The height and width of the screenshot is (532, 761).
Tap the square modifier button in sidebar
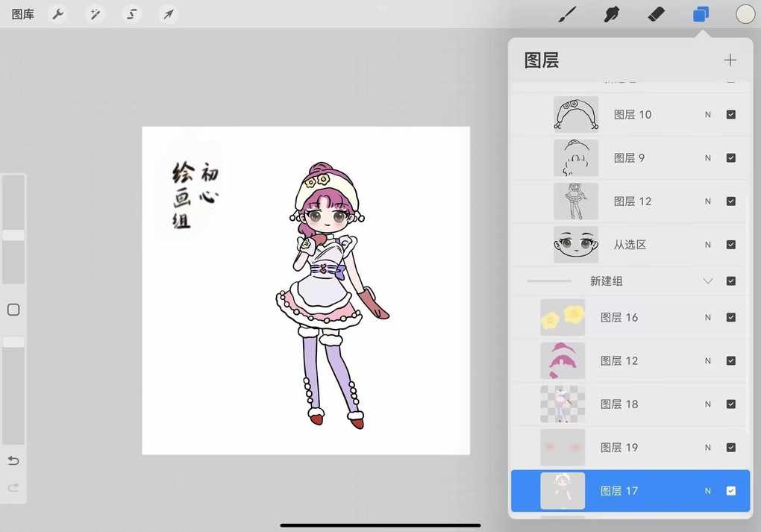click(13, 310)
